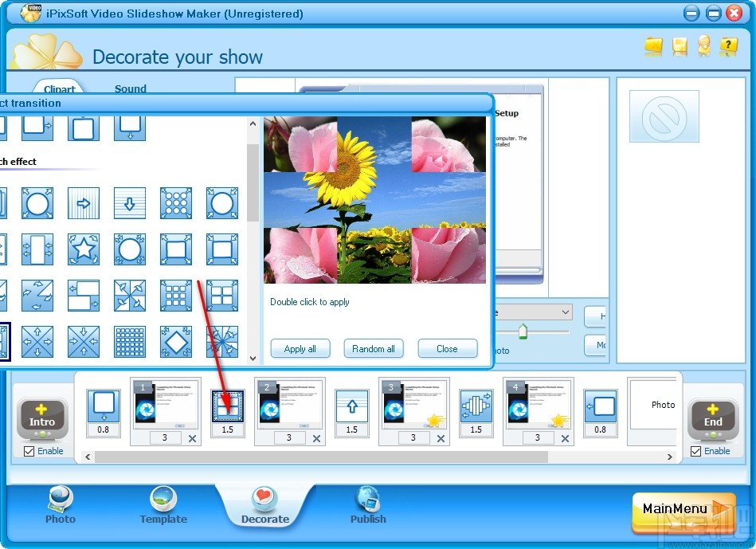
Task: Select the diamond transition effect
Action: (175, 342)
